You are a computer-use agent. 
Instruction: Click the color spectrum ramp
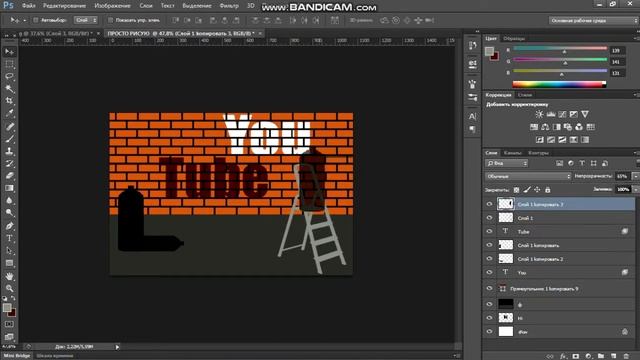(x=559, y=84)
